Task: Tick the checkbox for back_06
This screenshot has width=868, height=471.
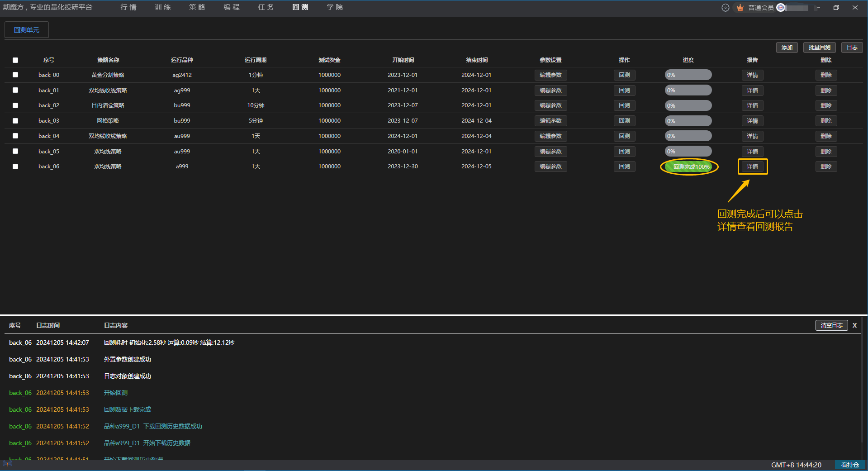Action: [x=15, y=167]
